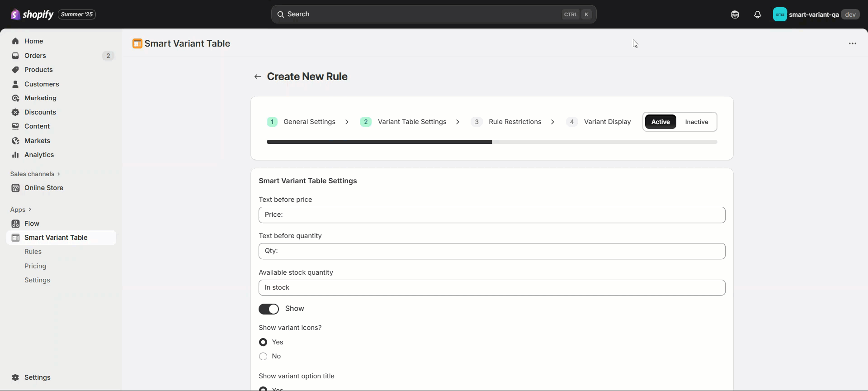868x391 pixels.
Task: Select Yes for Show variant icons
Action: coord(263,342)
